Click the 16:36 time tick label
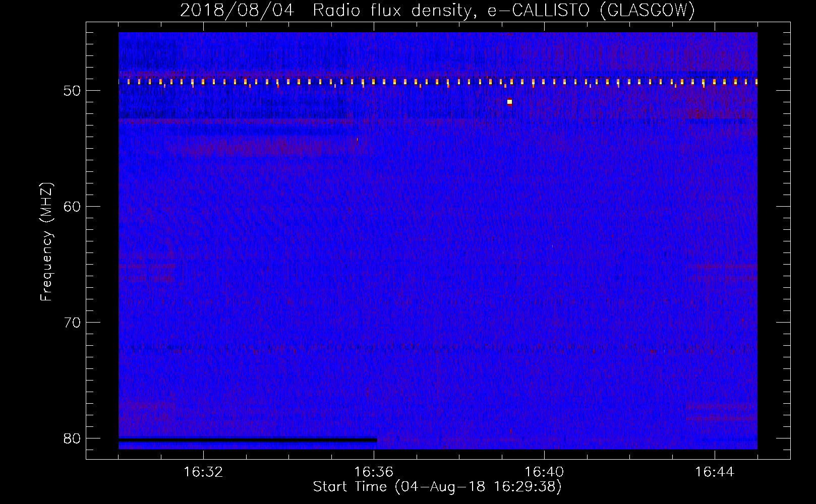 point(374,472)
